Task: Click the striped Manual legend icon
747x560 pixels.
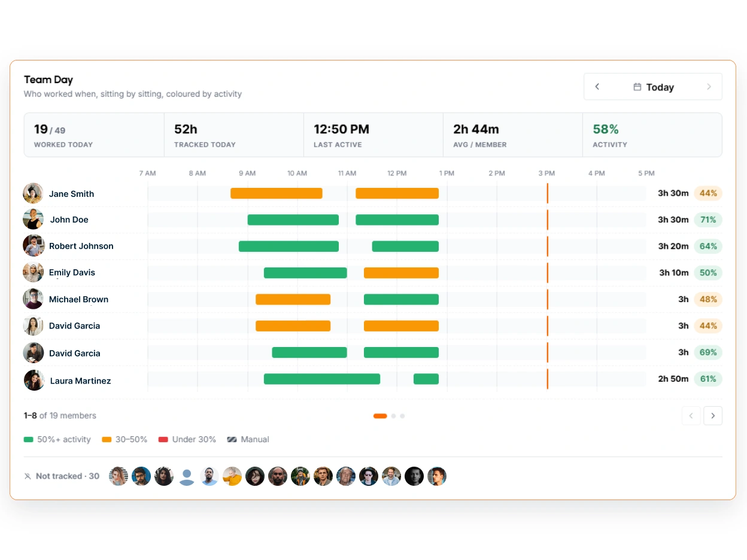Action: pyautogui.click(x=232, y=439)
